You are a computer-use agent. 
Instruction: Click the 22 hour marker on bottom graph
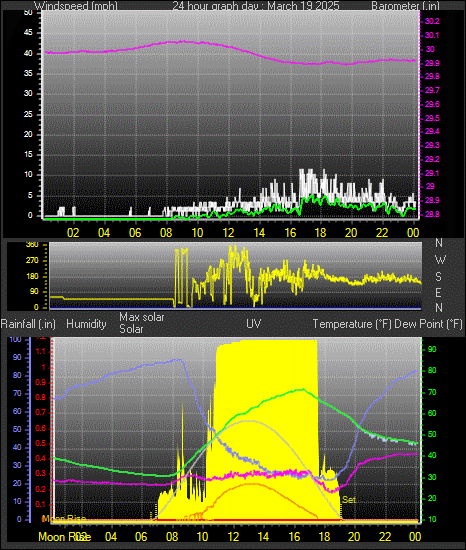click(385, 536)
